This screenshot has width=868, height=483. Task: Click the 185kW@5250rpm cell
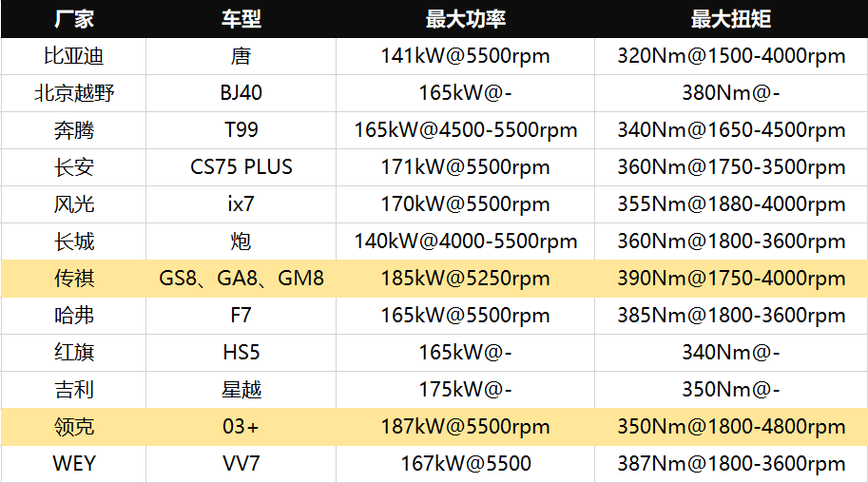[465, 279]
